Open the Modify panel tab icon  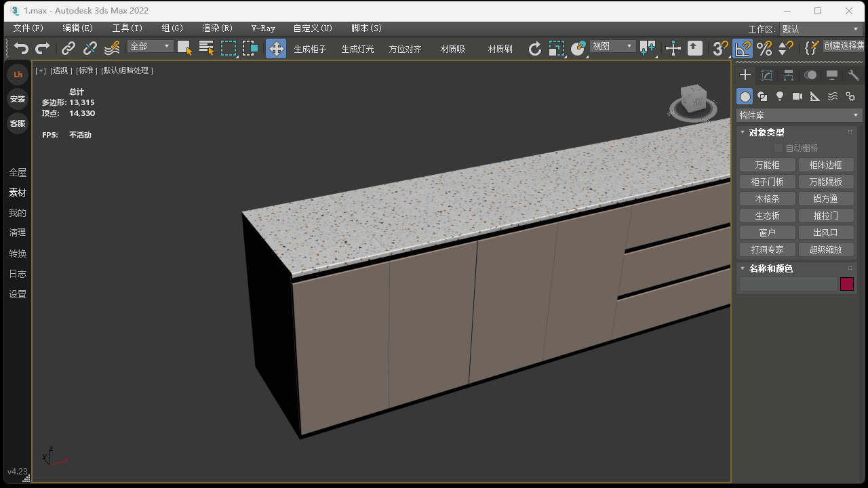click(767, 75)
